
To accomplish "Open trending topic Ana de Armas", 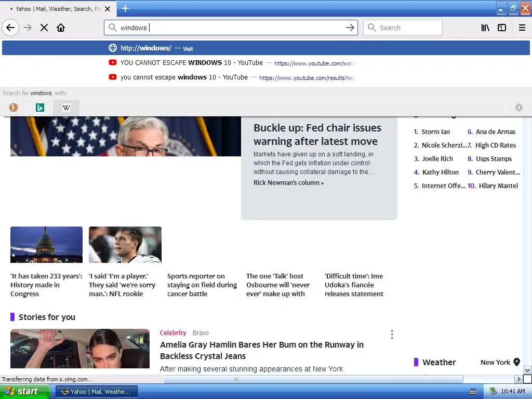I will (x=495, y=131).
